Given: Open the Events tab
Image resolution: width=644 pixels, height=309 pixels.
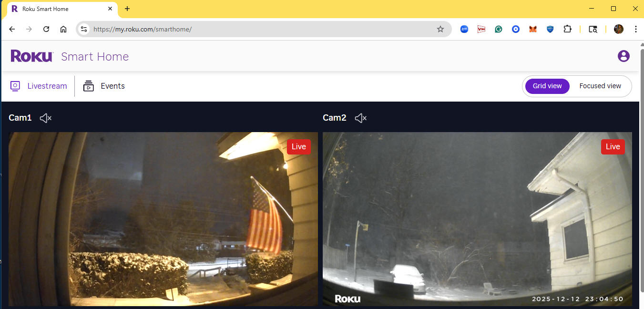Looking at the screenshot, I should click(x=104, y=86).
